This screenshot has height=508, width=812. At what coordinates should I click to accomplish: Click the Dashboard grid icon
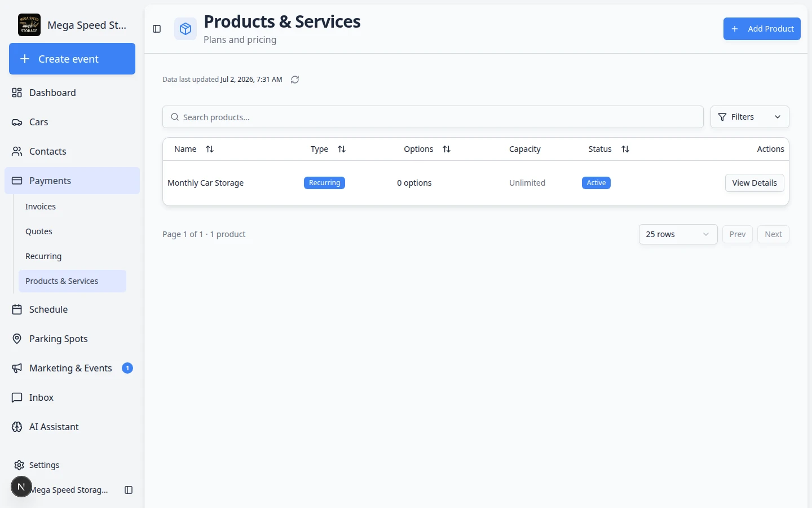tap(17, 93)
